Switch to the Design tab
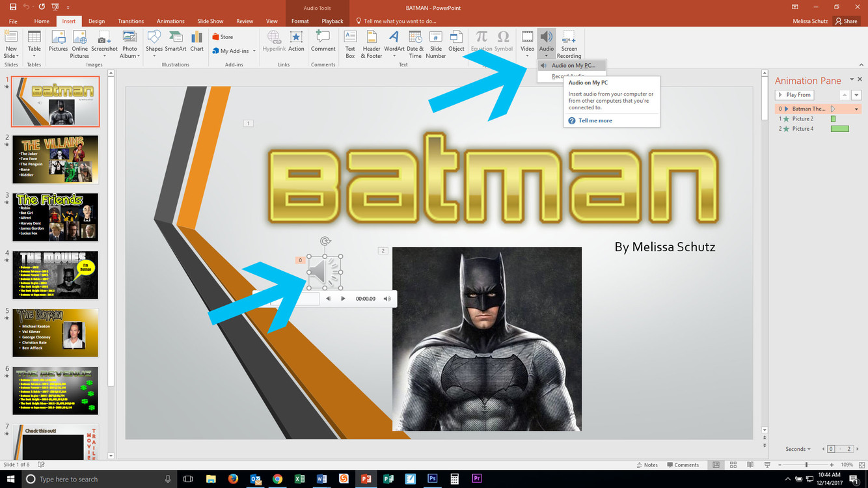The height and width of the screenshot is (488, 868). [x=96, y=21]
